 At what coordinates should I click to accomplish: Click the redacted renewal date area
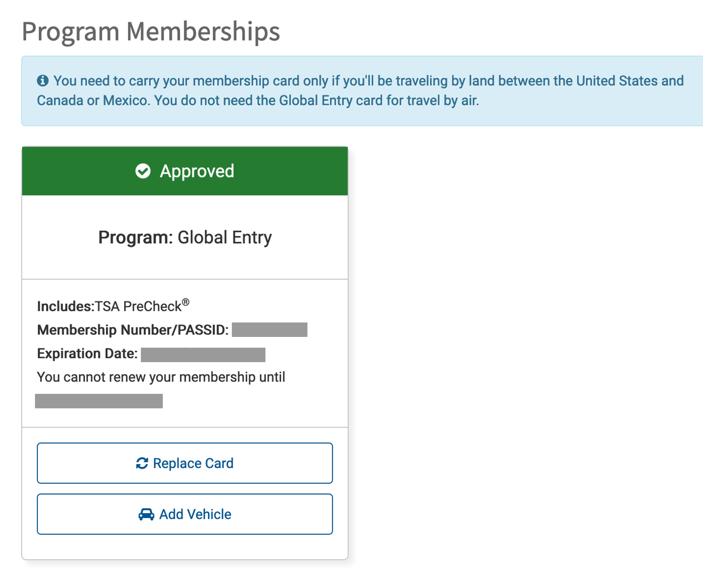[x=98, y=401]
